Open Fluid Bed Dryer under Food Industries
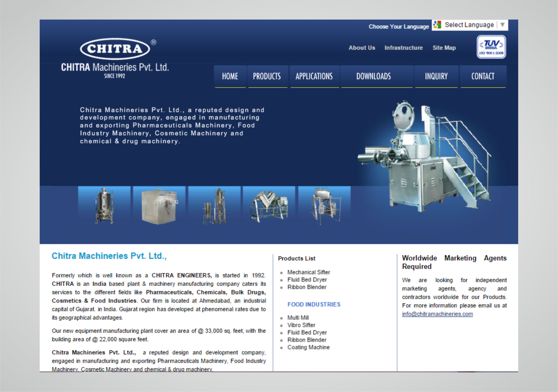The image size is (558, 392). click(x=307, y=333)
